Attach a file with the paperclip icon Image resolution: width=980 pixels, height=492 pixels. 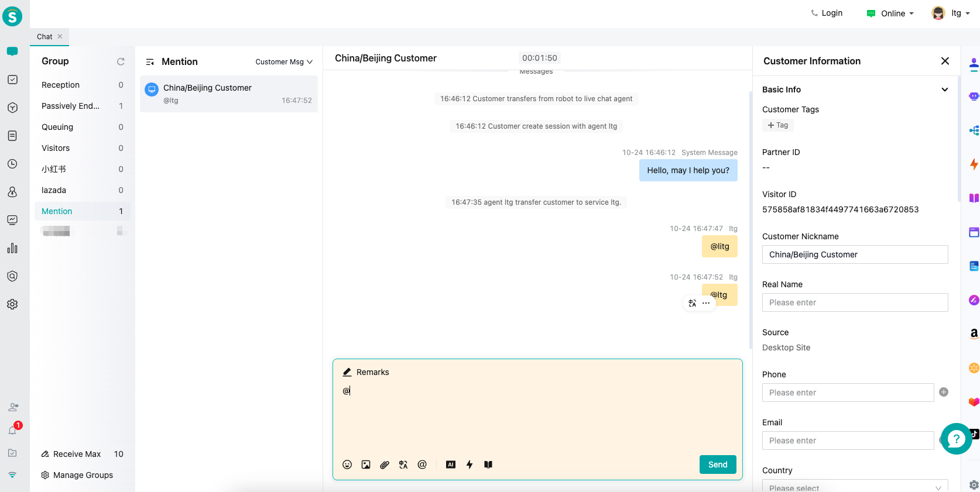[385, 465]
